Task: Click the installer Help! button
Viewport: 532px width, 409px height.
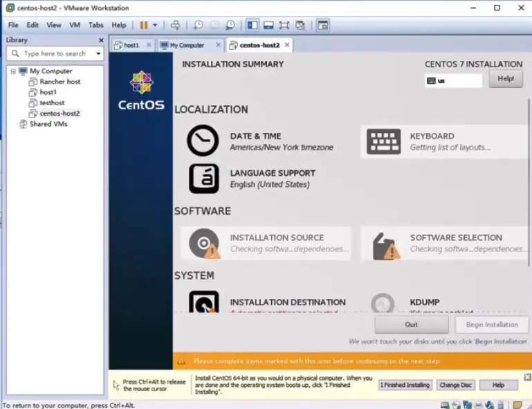Action: pos(506,79)
